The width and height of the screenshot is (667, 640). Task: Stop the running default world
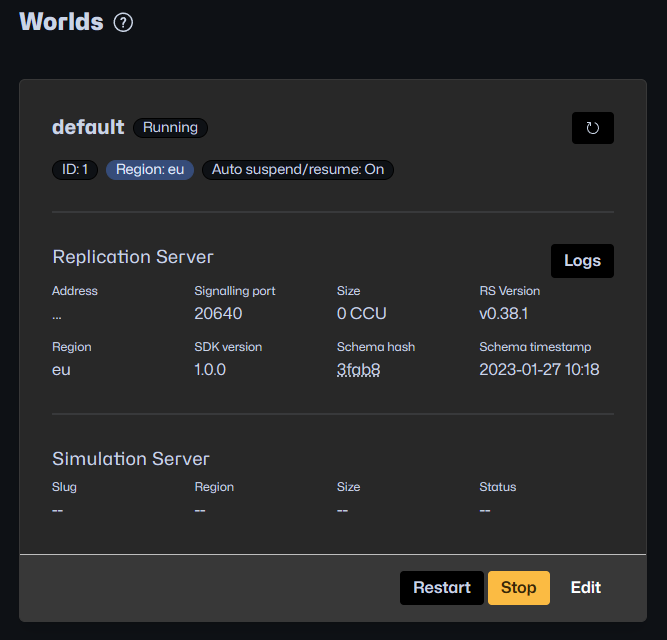518,588
